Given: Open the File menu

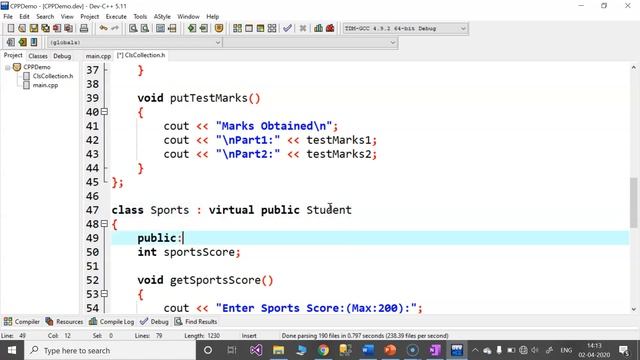Looking at the screenshot, I should pos(8,17).
